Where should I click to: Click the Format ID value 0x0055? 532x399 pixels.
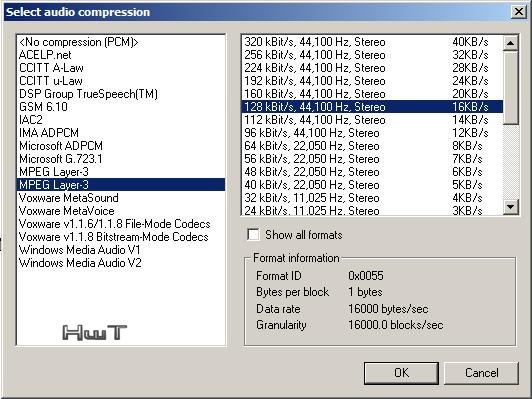click(366, 276)
